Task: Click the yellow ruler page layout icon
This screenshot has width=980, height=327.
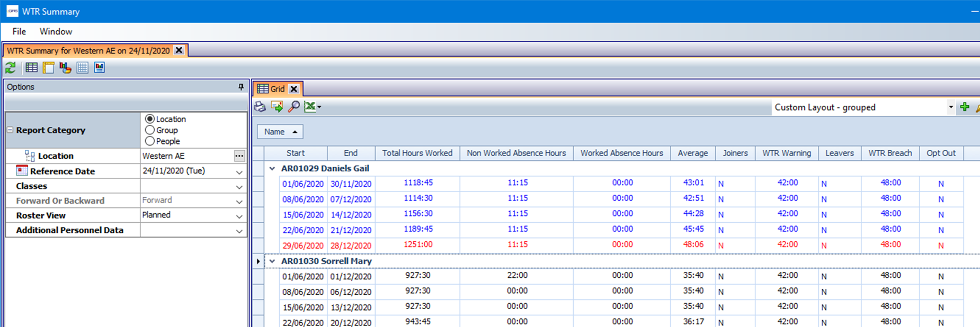Action: (49, 68)
